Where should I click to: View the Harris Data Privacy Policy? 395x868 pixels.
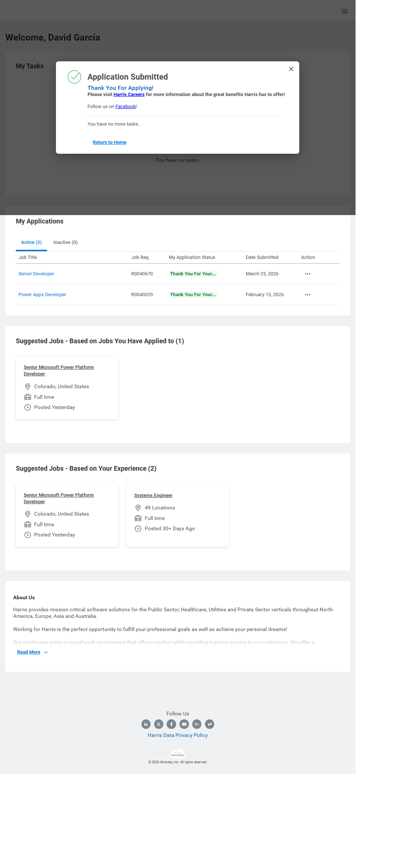click(178, 735)
